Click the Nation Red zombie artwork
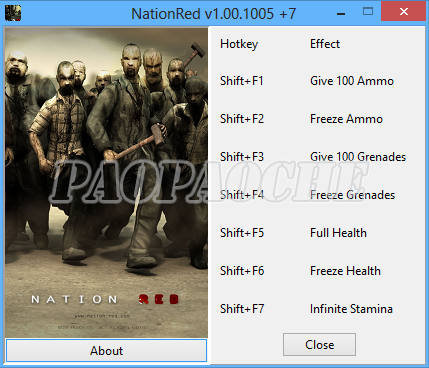429x368 pixels. tap(106, 182)
